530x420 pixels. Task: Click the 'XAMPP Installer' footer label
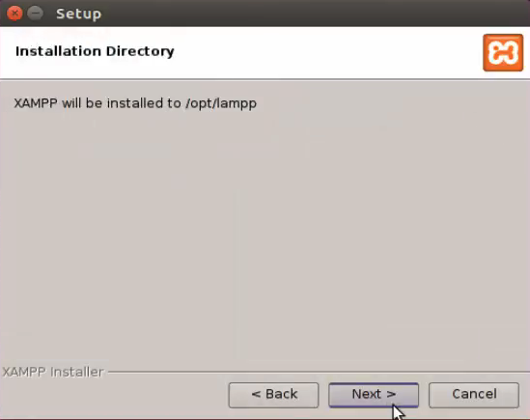coord(53,372)
